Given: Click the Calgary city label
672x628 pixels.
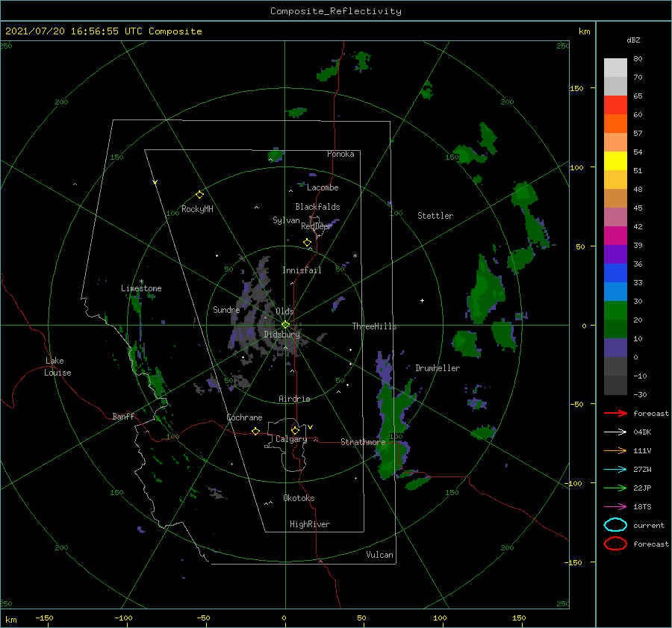Looking at the screenshot, I should point(291,439).
